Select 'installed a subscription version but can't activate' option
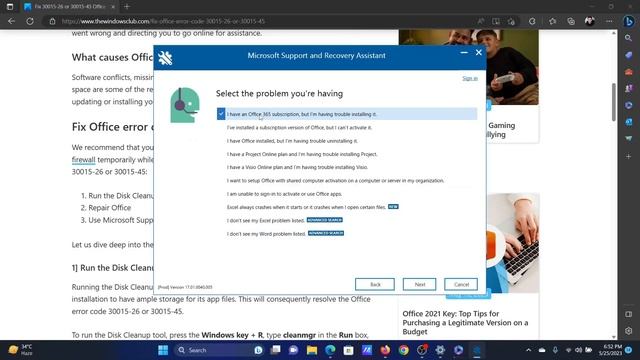The image size is (640, 360). (x=299, y=127)
